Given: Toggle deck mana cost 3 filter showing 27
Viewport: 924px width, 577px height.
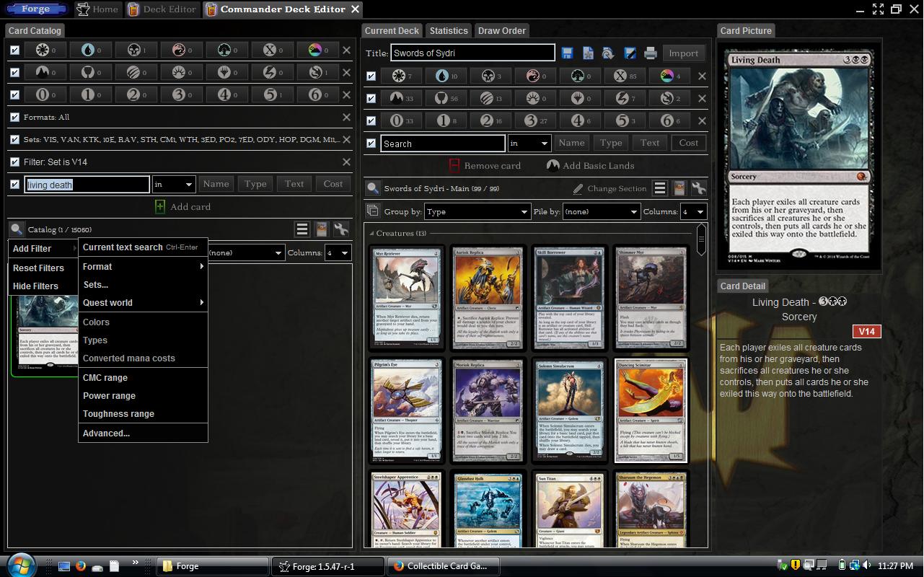Looking at the screenshot, I should 535,120.
